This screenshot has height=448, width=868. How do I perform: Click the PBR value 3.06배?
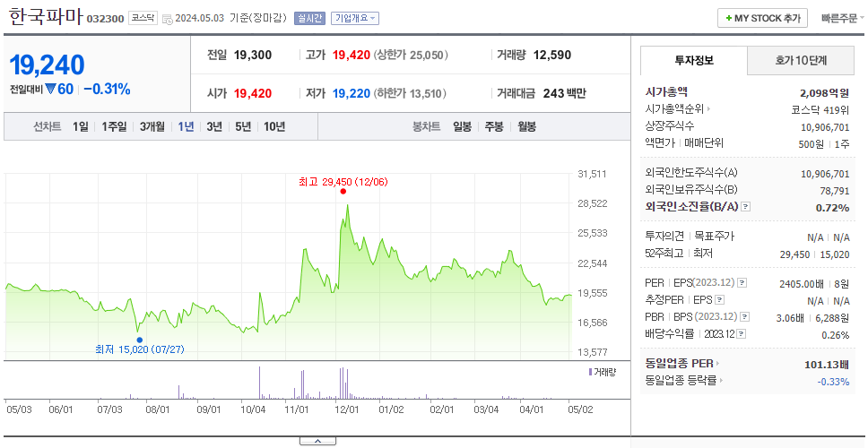(x=792, y=318)
